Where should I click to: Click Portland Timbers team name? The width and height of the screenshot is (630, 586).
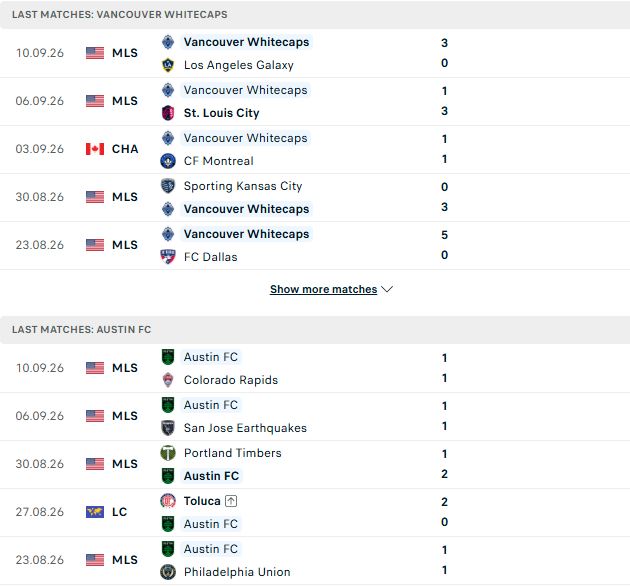tap(233, 453)
